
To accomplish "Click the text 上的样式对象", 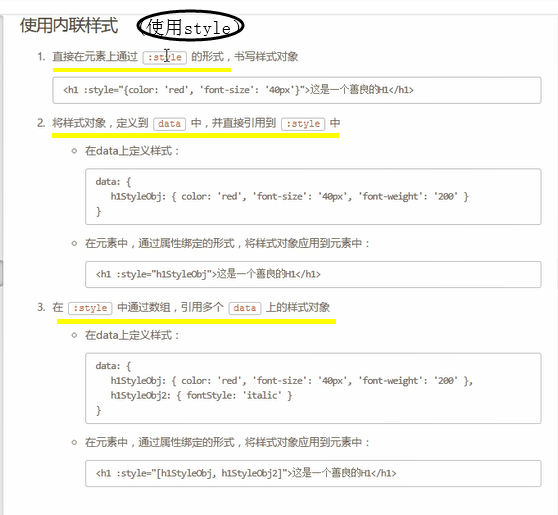I will click(x=298, y=307).
